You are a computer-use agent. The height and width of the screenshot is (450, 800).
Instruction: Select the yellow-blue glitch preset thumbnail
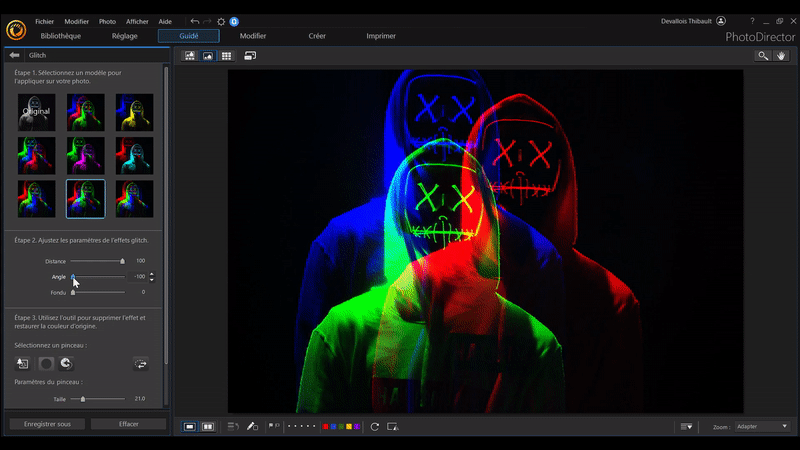pos(134,112)
